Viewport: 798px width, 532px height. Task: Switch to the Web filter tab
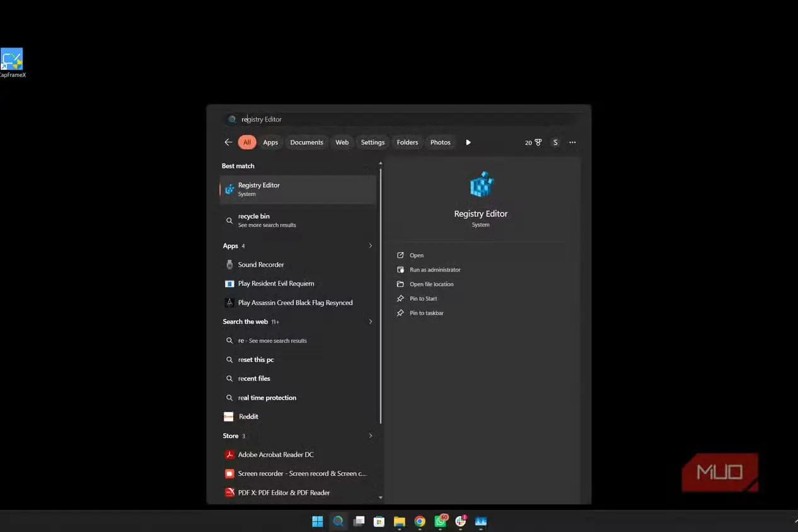[x=342, y=142]
